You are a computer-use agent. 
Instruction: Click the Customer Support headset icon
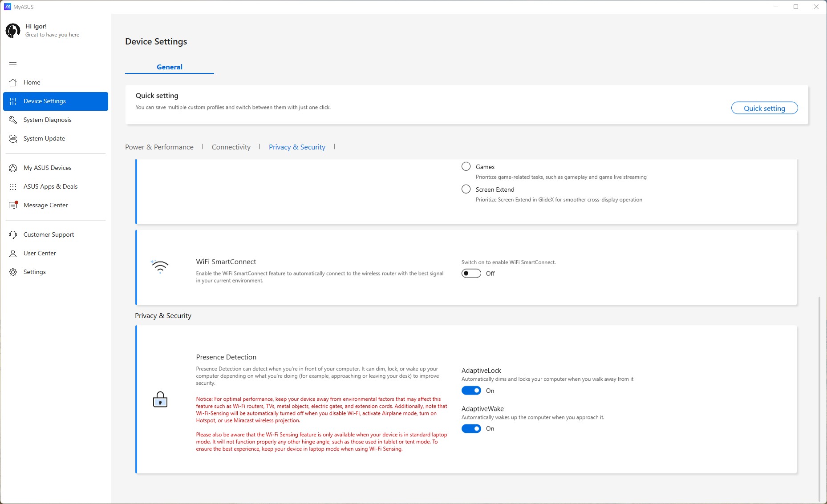(x=13, y=235)
